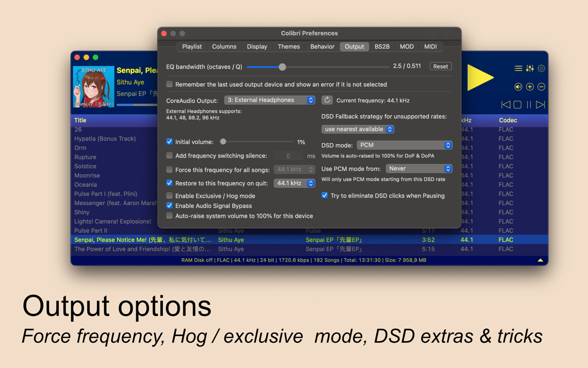Viewport: 588px width, 368px height.
Task: Switch to the Themes tab
Action: [x=289, y=47]
